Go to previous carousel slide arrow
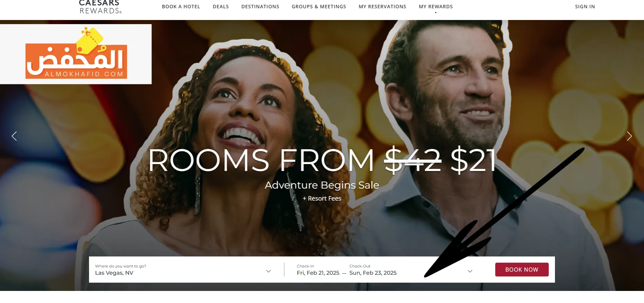The height and width of the screenshot is (303, 644). click(x=14, y=136)
